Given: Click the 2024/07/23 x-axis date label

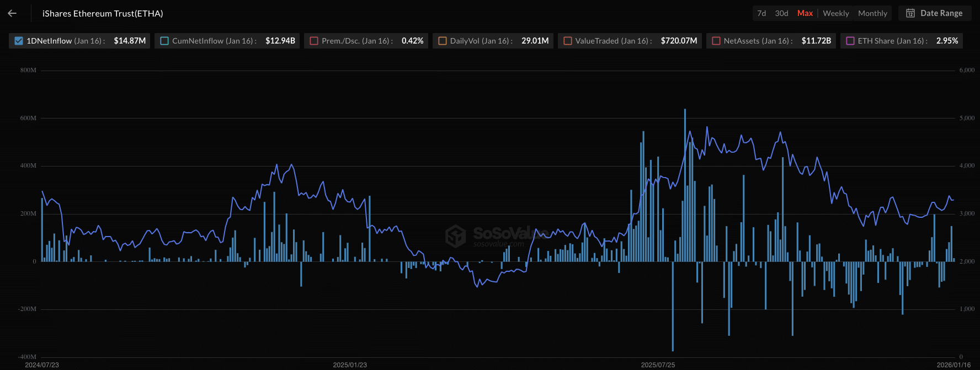Looking at the screenshot, I should pyautogui.click(x=42, y=365).
